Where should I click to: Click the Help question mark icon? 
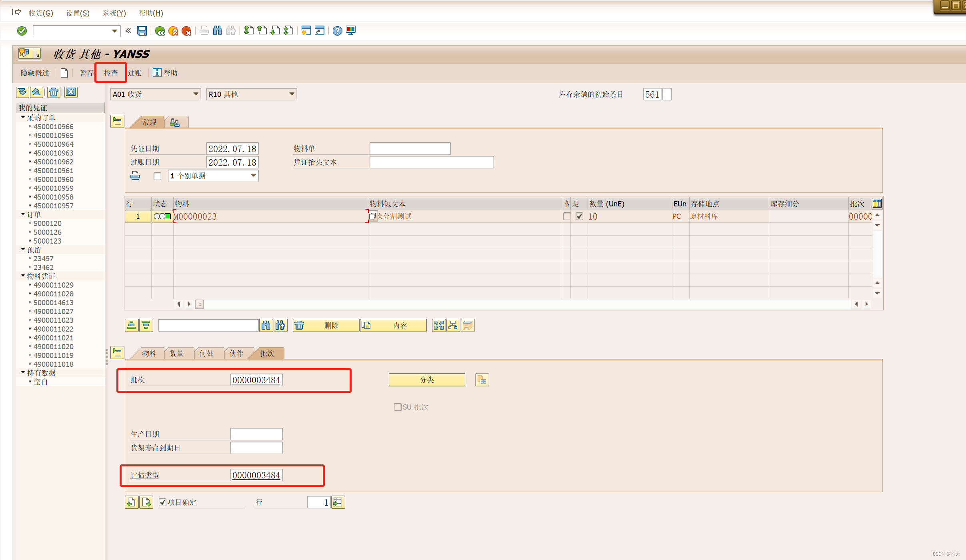[337, 31]
